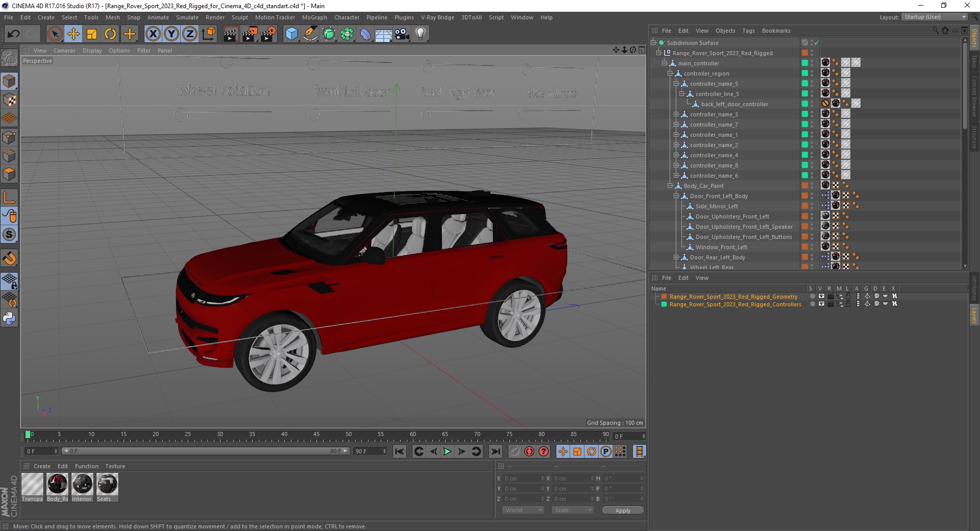Click the Apply button
Viewport: 980px width, 531px height.
pyautogui.click(x=623, y=510)
